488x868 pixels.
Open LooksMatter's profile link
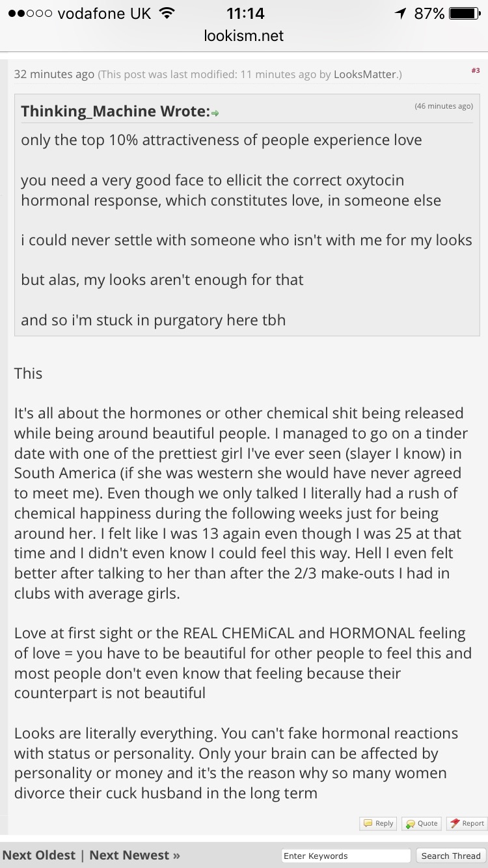[364, 74]
